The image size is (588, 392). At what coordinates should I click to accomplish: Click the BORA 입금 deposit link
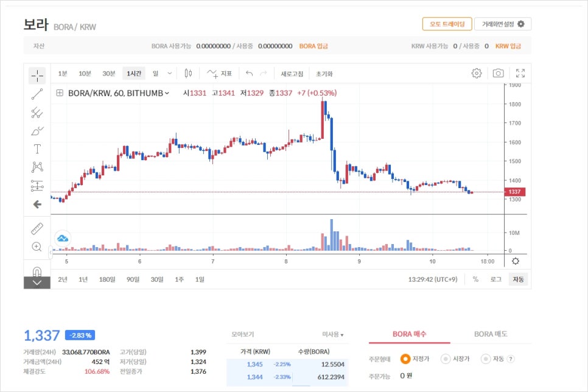coord(313,46)
